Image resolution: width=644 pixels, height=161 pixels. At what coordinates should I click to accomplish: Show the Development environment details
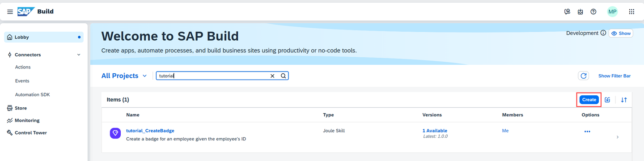(x=621, y=34)
